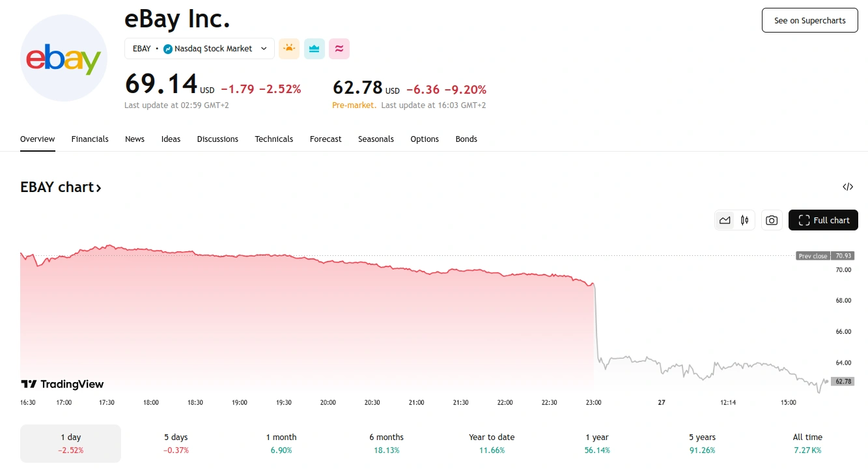The width and height of the screenshot is (868, 470).
Task: Select the 1 day time range
Action: point(70,443)
